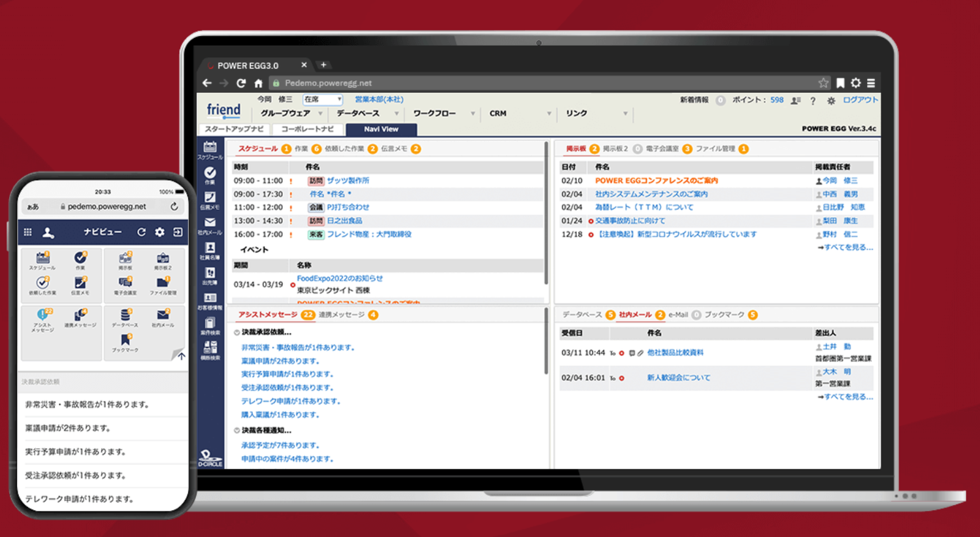Open the 在席 status dropdown
The height and width of the screenshot is (537, 980).
coord(323,99)
